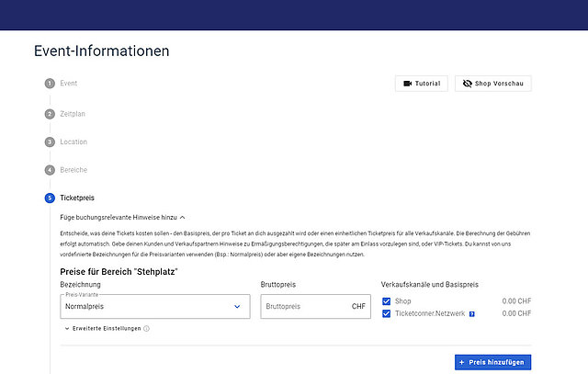Click the step 3 circle for Location
The image size is (588, 374).
click(x=50, y=142)
